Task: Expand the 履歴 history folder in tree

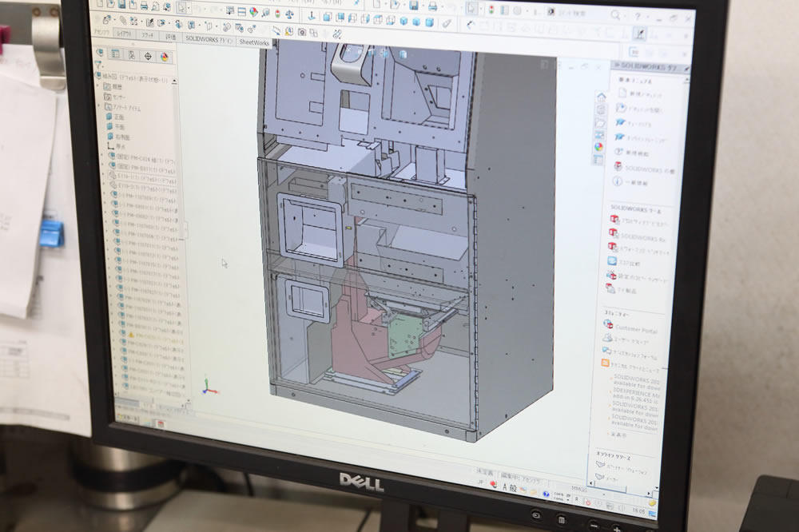Action: 99,85
